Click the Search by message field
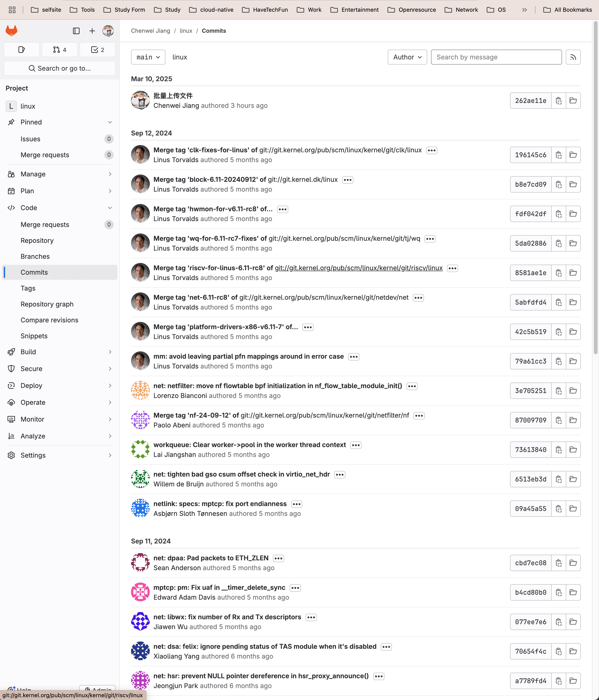The width and height of the screenshot is (599, 700). click(496, 57)
